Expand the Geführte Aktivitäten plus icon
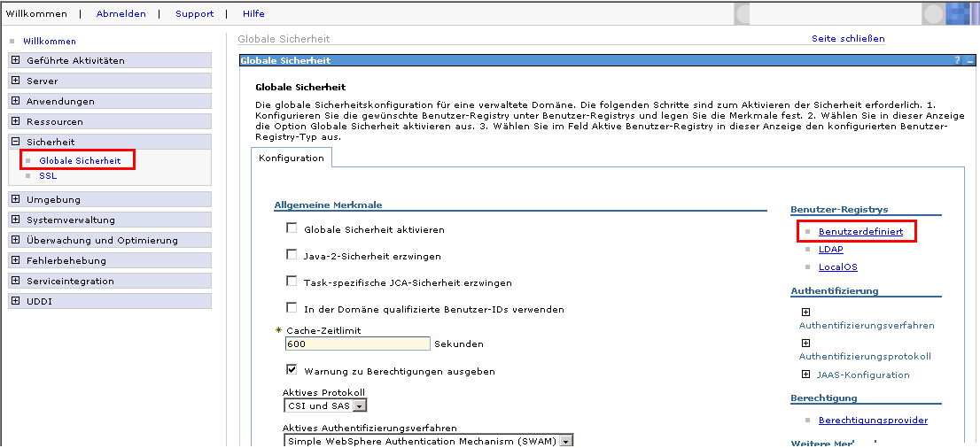The image size is (980, 448). coord(16,60)
